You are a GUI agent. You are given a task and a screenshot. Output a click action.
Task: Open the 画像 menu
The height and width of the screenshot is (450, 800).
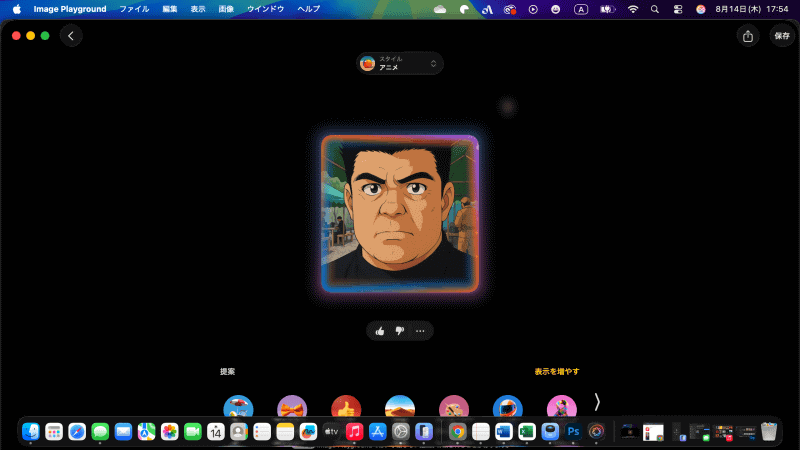tap(226, 9)
